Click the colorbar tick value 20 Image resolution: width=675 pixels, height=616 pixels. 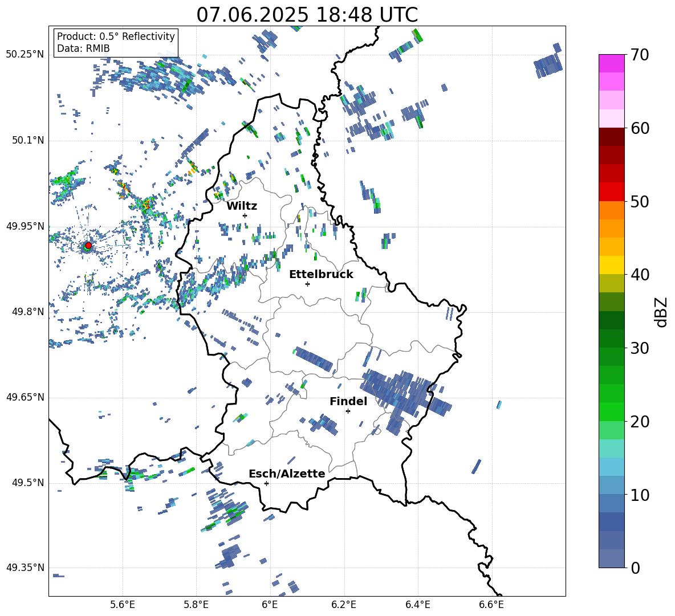pos(640,421)
